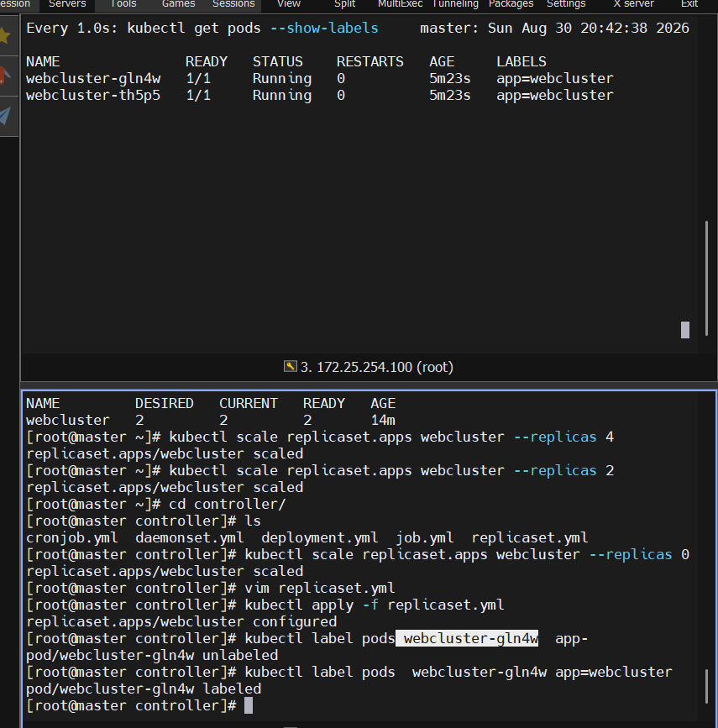Open the Tools swiss-knife sidebar tab
This screenshot has height=728, width=718.
[5, 76]
